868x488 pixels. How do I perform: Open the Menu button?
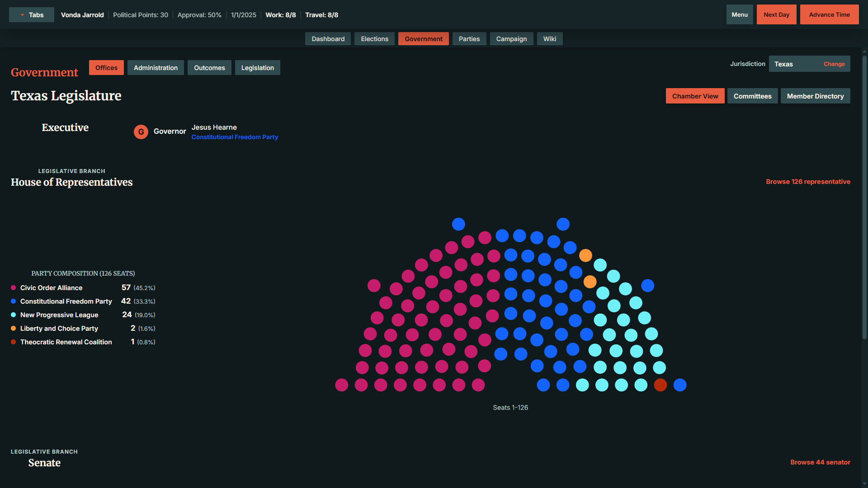[x=740, y=14]
